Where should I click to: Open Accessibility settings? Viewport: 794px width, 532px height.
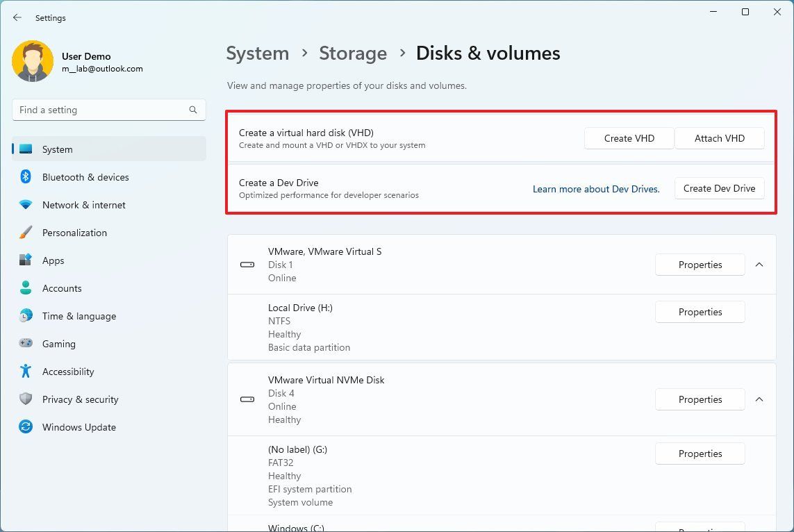pos(67,372)
